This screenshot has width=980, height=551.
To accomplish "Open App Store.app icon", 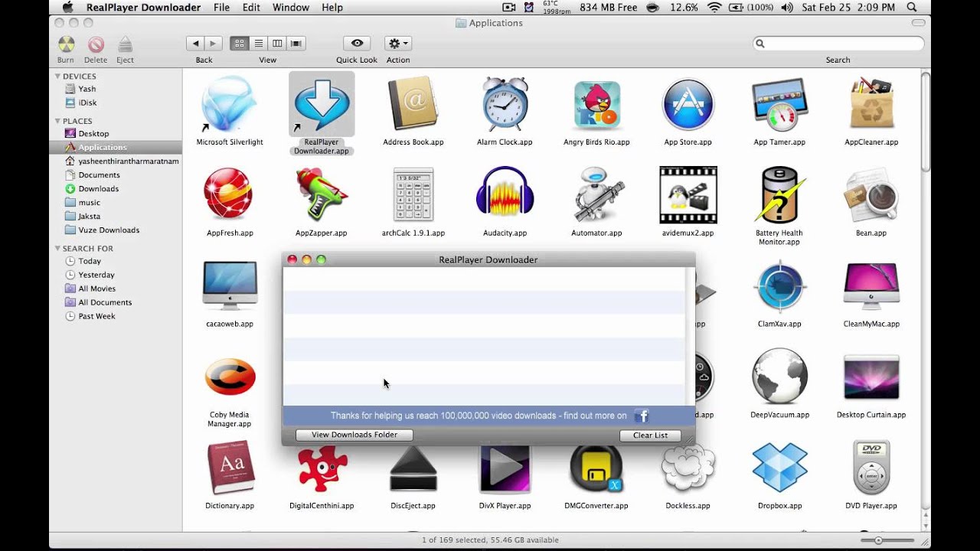I will click(688, 104).
